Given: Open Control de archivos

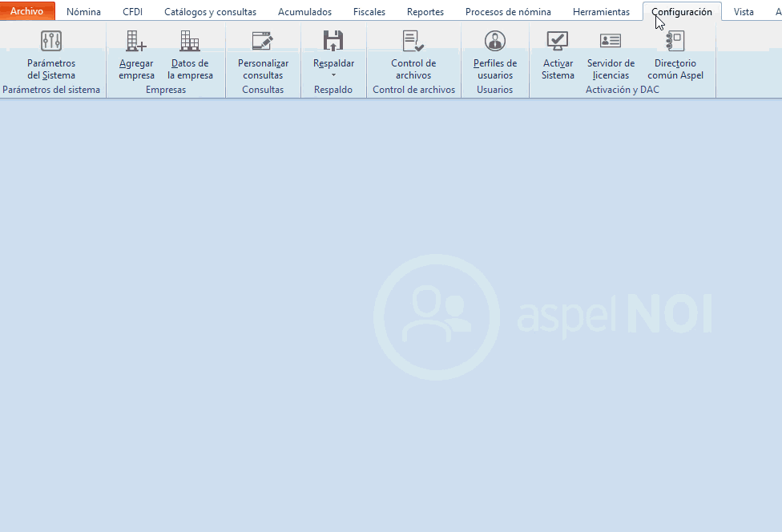Looking at the screenshot, I should [413, 54].
